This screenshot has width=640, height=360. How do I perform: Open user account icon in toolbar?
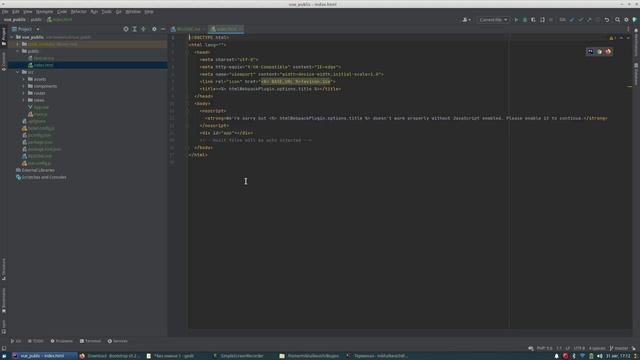(466, 20)
